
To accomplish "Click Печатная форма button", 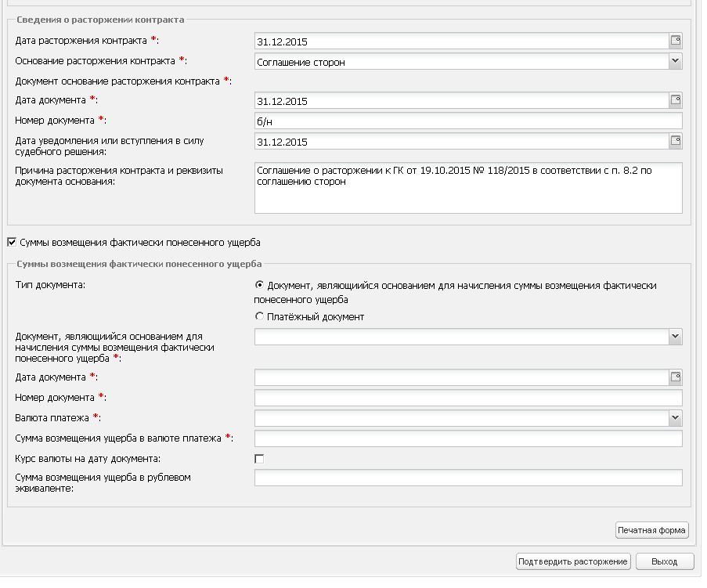I will tap(651, 530).
